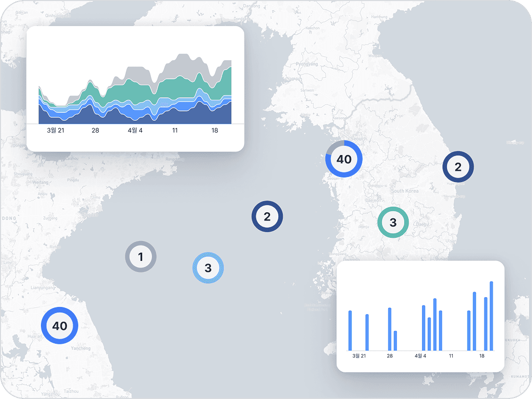The height and width of the screenshot is (399, 532).
Task: Click the South Korea map label
Action: click(x=405, y=191)
